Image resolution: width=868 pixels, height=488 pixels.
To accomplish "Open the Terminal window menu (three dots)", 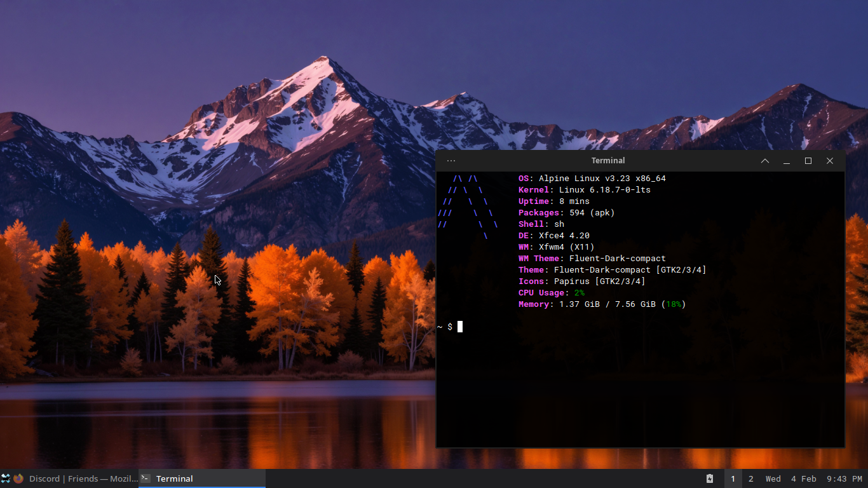I will (x=451, y=161).
